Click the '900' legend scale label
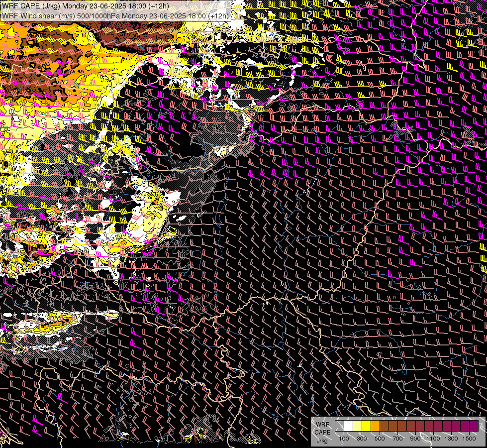Screen dimensions: 487x448 tap(415, 439)
